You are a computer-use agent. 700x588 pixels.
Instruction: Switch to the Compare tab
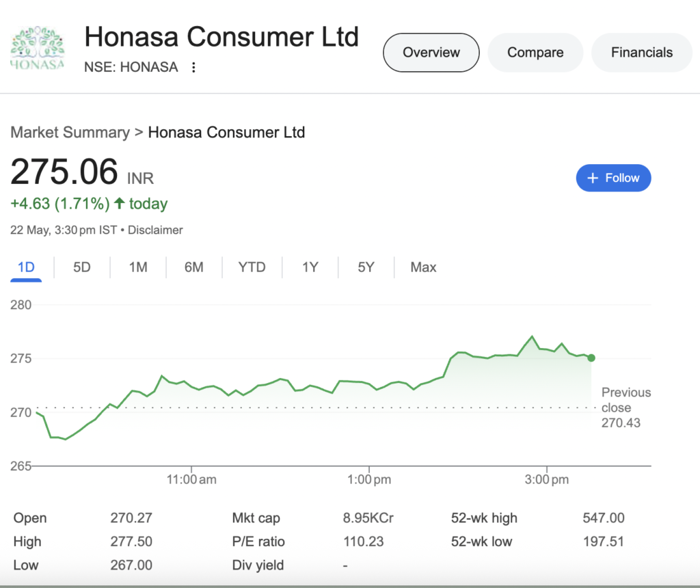pyautogui.click(x=535, y=52)
